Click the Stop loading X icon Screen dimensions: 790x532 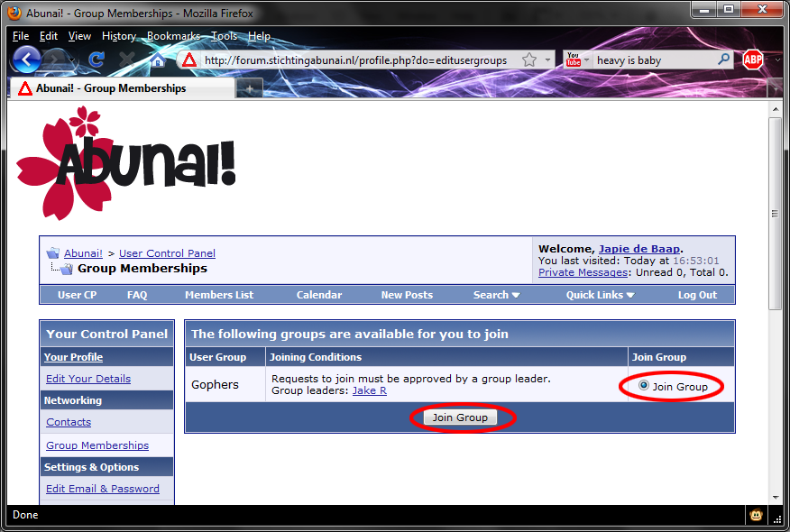pos(126,60)
